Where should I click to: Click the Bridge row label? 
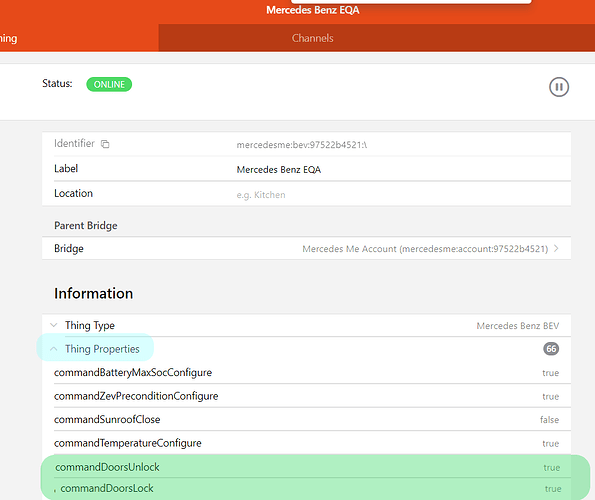coord(69,248)
